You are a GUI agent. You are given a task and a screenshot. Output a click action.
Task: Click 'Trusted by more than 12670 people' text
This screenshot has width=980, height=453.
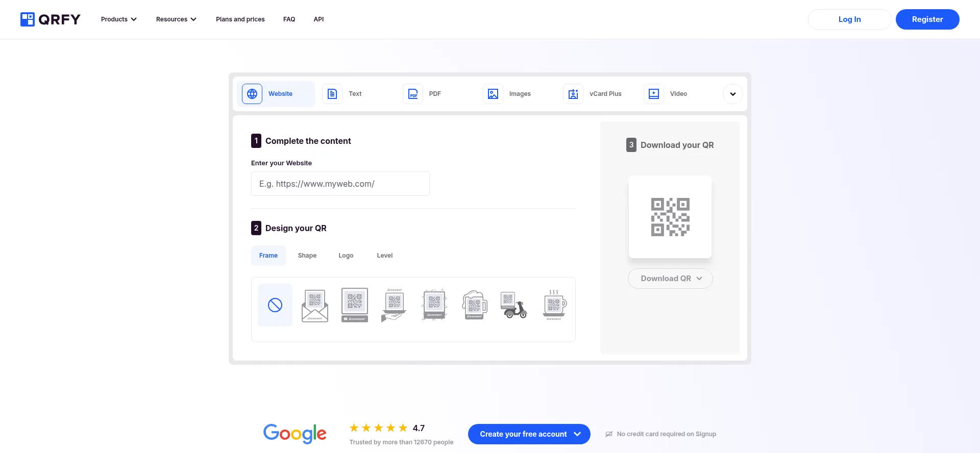pos(401,442)
